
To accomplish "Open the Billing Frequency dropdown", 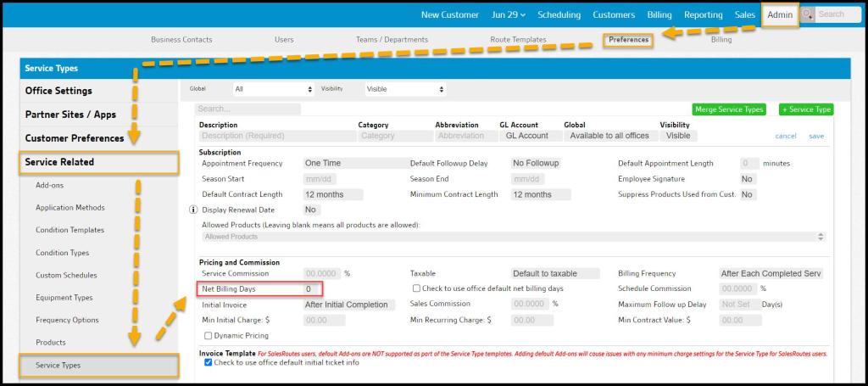I will [770, 274].
